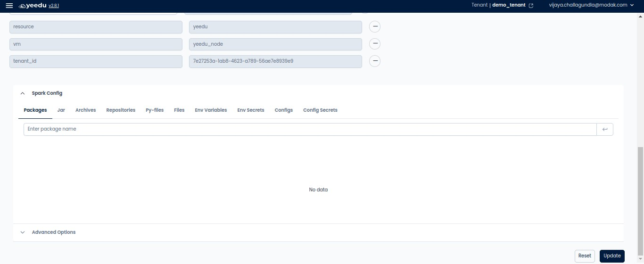
Task: Click the tenant_id key field
Action: (x=96, y=61)
